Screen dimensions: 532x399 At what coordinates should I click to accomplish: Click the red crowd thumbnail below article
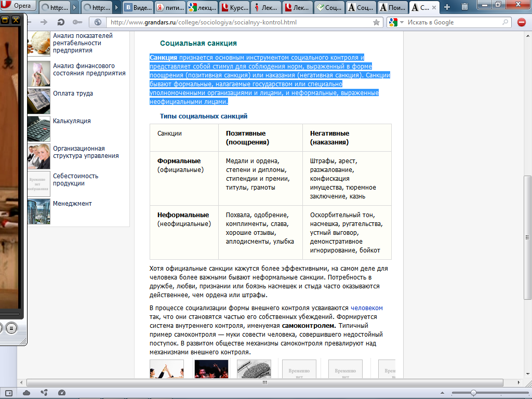(211, 369)
